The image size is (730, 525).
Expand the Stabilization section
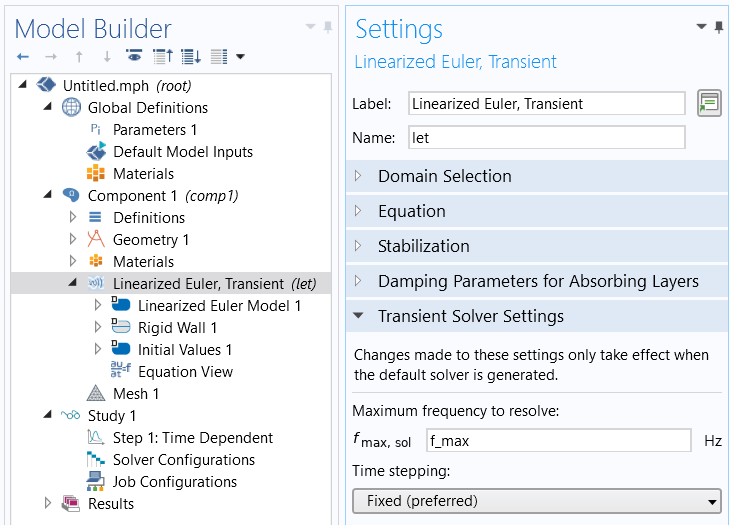point(423,246)
